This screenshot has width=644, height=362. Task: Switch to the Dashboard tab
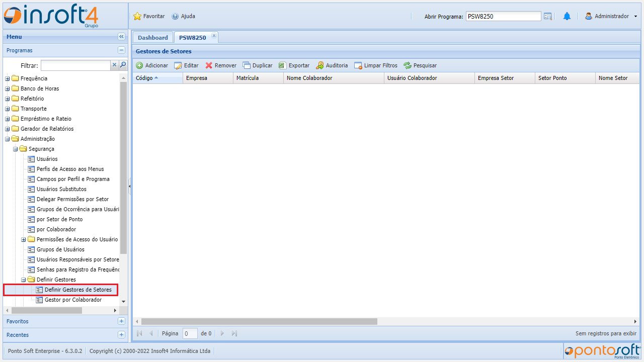coord(152,38)
